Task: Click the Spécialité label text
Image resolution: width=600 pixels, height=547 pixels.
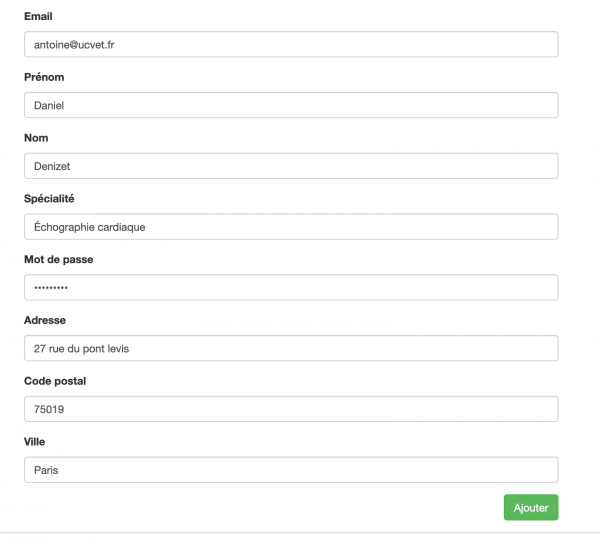Action: coord(49,199)
